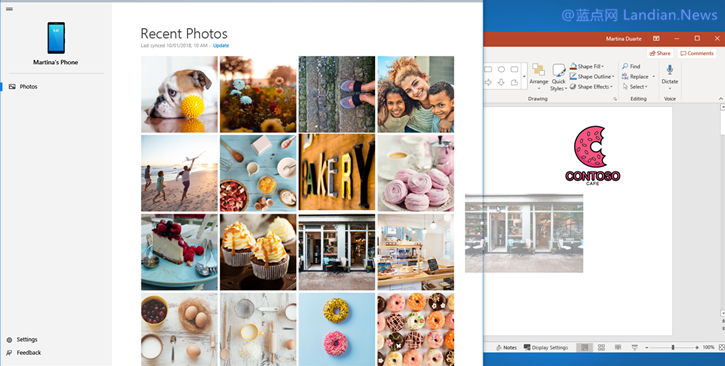Open the Arrange dropdown
Image resolution: width=725 pixels, height=366 pixels.
[539, 77]
